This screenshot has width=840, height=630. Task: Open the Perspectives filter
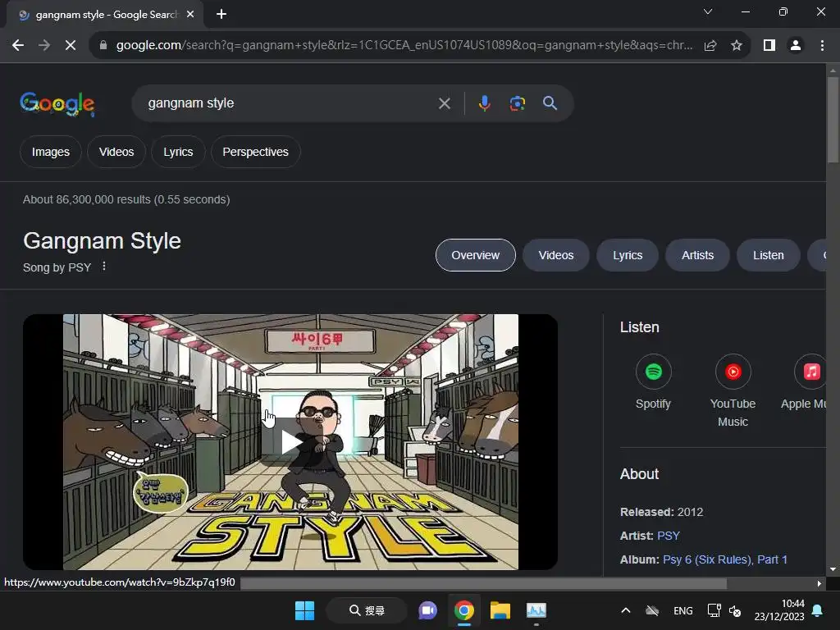(256, 152)
